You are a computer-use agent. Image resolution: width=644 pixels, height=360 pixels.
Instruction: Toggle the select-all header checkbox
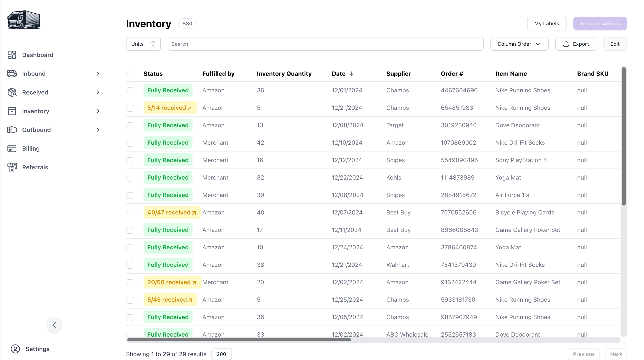click(x=130, y=74)
